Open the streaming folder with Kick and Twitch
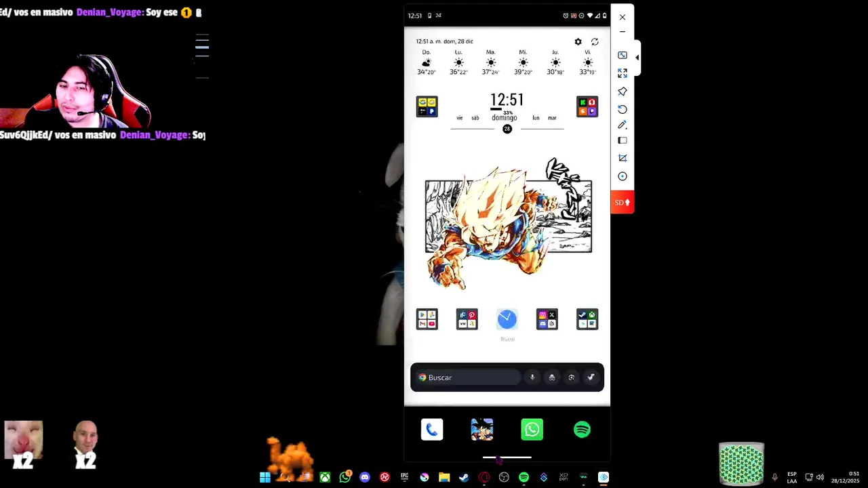 pyautogui.click(x=587, y=106)
